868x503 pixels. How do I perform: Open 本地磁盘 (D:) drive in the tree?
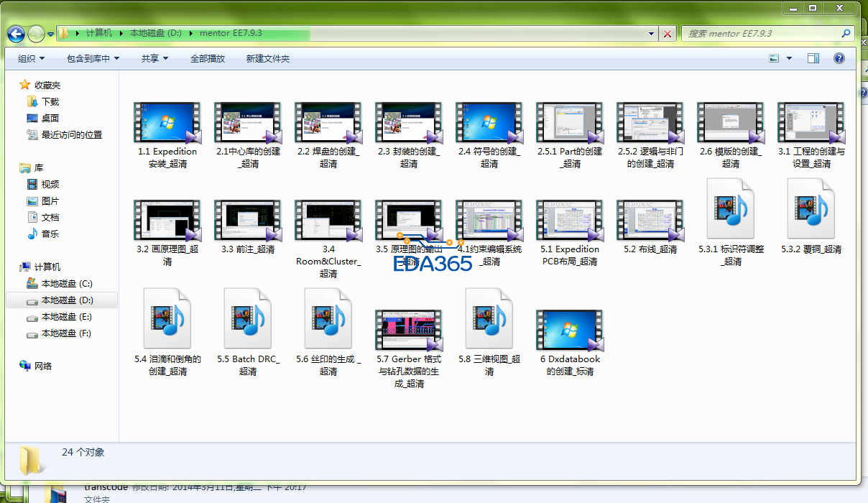click(60, 300)
